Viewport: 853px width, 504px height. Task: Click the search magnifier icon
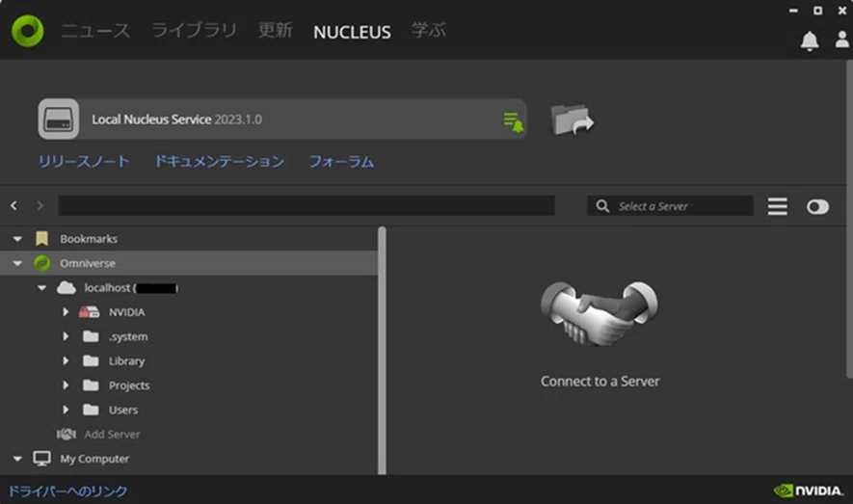tap(602, 206)
